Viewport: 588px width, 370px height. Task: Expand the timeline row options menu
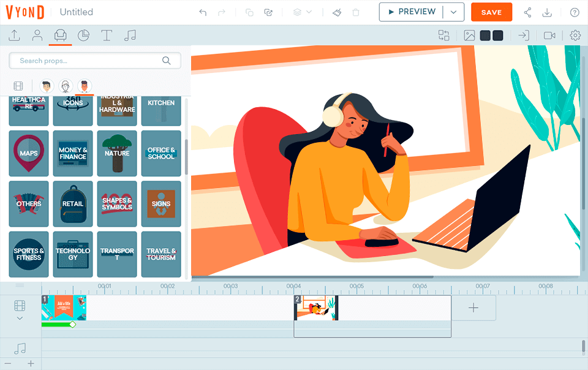click(20, 285)
